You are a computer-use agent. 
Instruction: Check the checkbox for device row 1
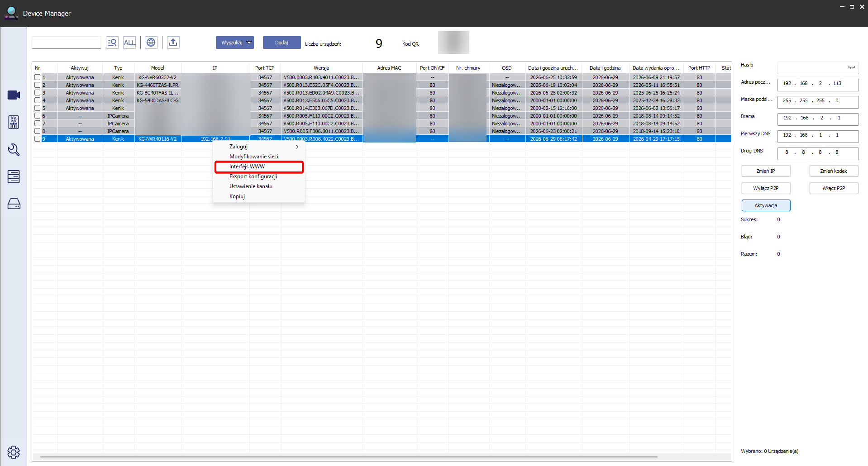coord(38,77)
